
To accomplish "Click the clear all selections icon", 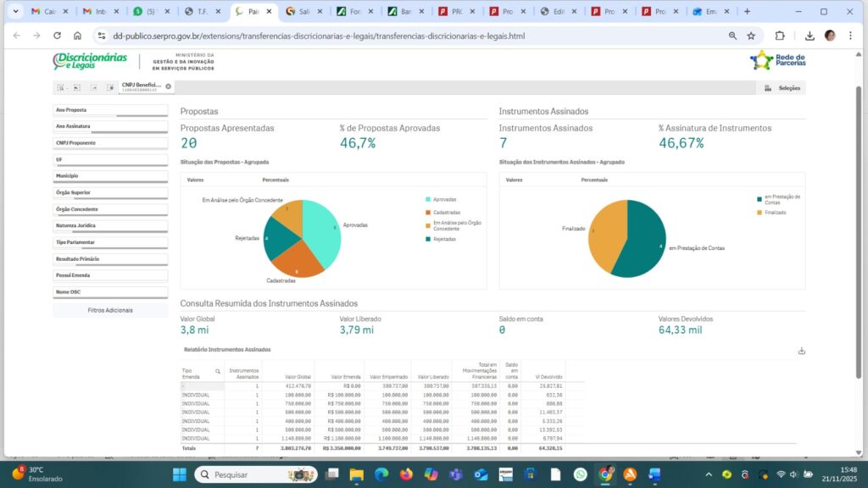I will click(109, 87).
